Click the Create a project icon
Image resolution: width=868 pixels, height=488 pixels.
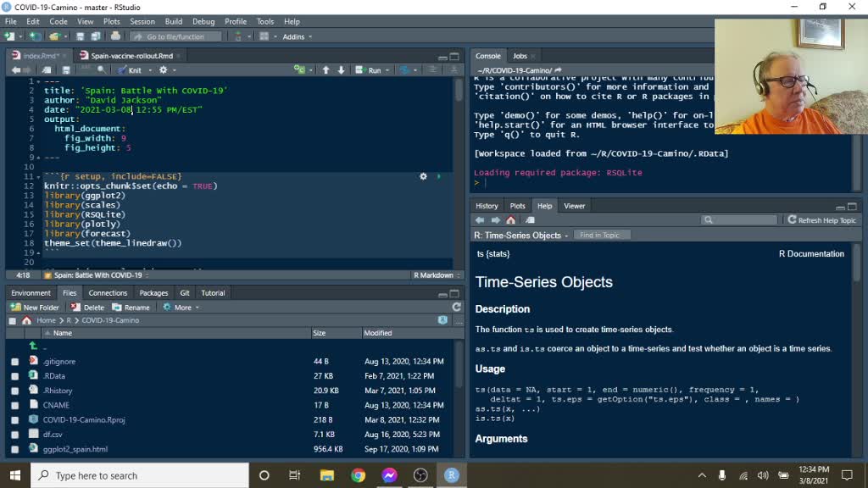(x=35, y=36)
